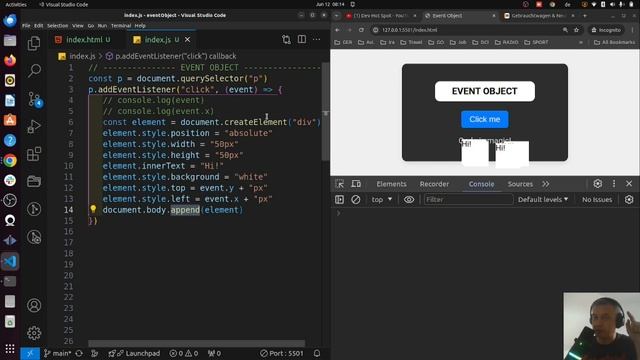Click the console Filter input
The height and width of the screenshot is (360, 640).
tap(468, 200)
